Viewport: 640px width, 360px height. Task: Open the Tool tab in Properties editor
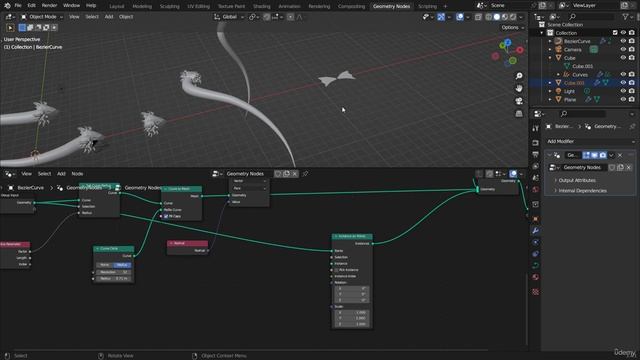(536, 129)
